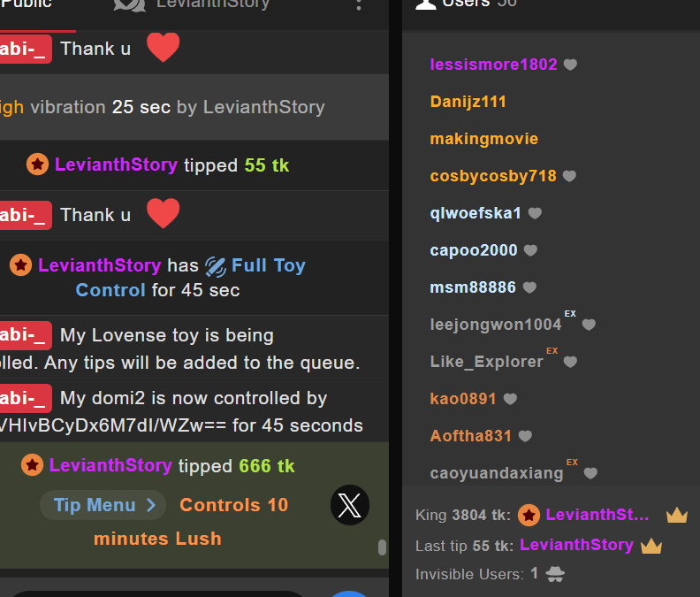This screenshot has height=597, width=700.
Task: Switch to the Public chat tab
Action: pos(26,4)
